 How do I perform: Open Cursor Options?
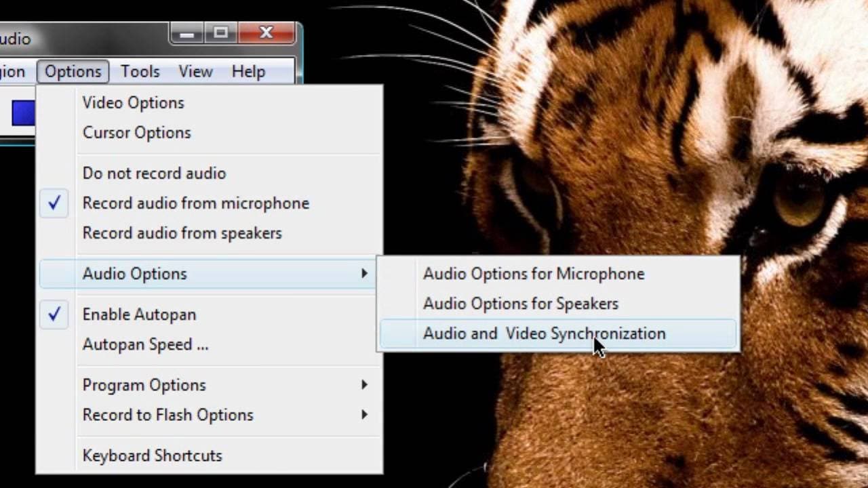136,132
